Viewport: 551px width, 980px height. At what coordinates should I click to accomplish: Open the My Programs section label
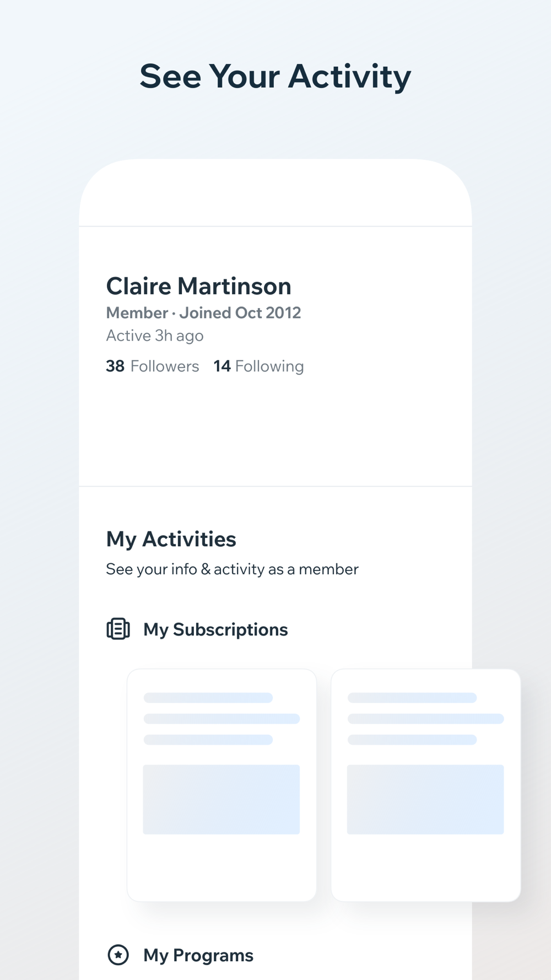(x=198, y=955)
